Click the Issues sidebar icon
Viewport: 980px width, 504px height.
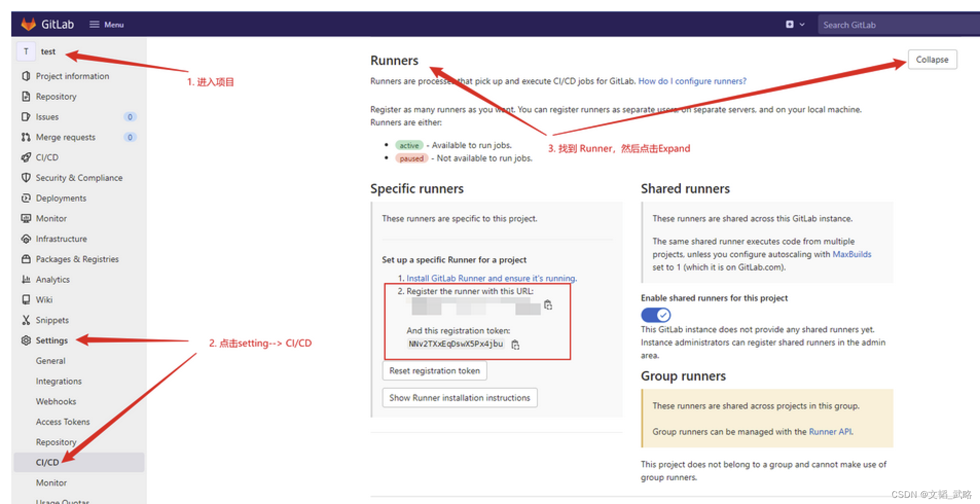26,117
